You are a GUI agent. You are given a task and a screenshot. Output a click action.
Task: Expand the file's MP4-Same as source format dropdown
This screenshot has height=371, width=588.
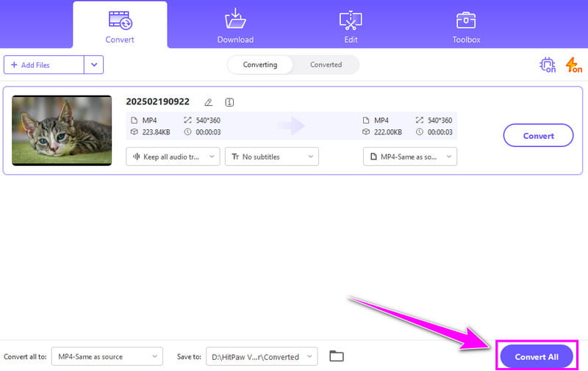(409, 156)
